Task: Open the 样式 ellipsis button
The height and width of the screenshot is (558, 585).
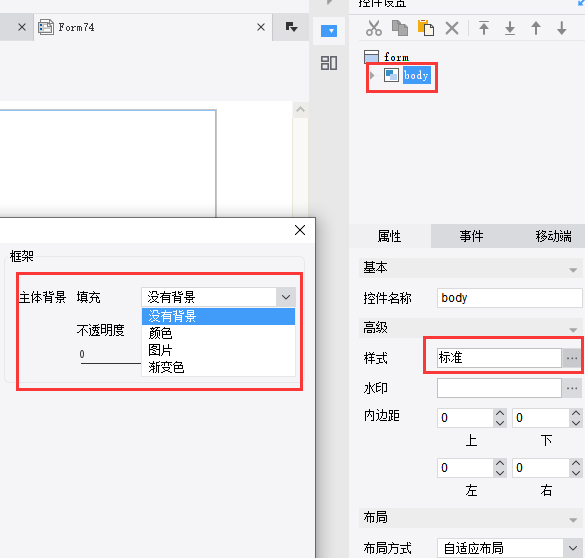Action: point(572,358)
